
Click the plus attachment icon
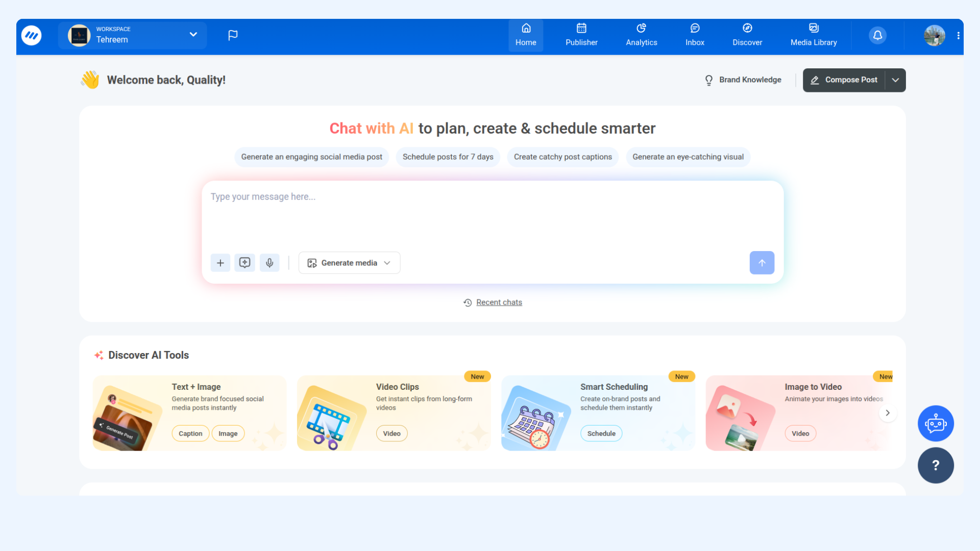click(220, 263)
